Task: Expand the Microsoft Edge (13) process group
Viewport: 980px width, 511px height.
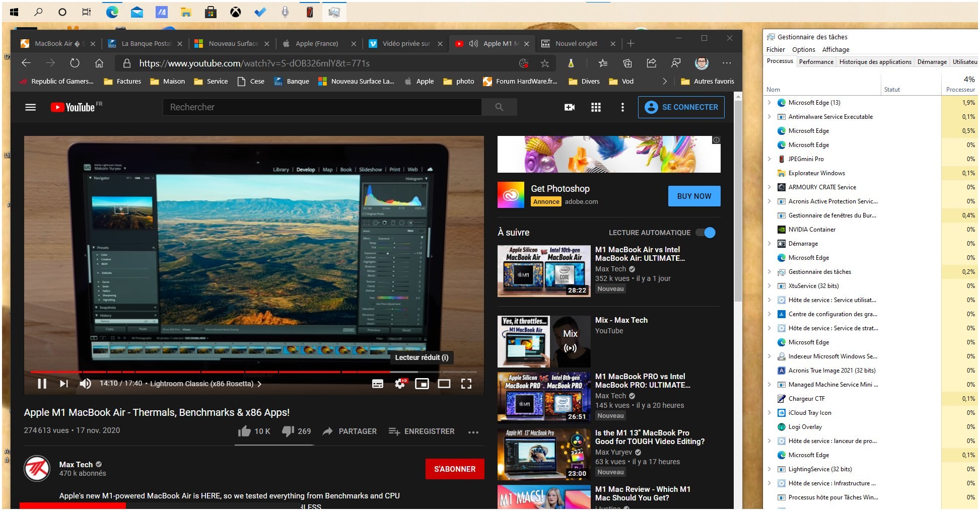Action: pos(769,103)
